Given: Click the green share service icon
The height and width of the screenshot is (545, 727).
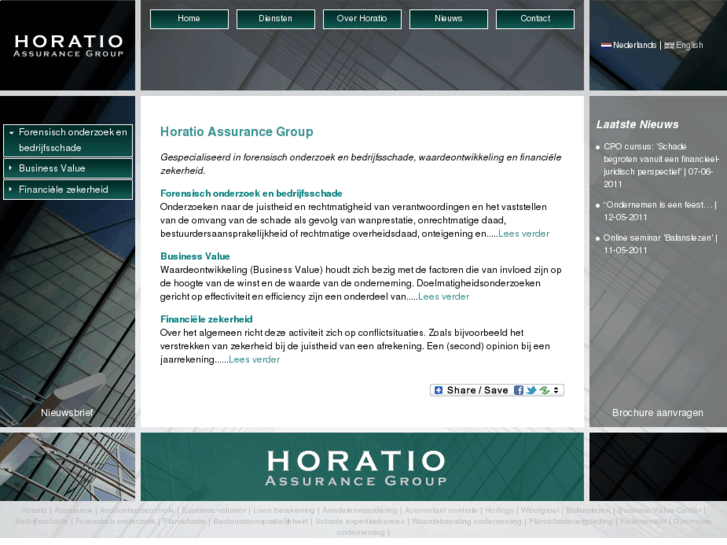Looking at the screenshot, I should tap(544, 391).
